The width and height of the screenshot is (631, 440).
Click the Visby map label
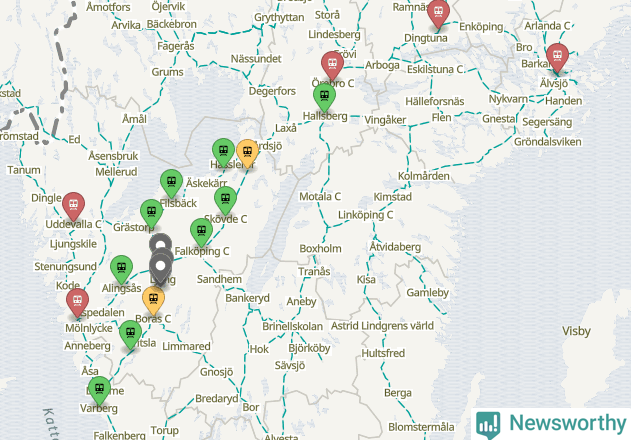point(576,331)
